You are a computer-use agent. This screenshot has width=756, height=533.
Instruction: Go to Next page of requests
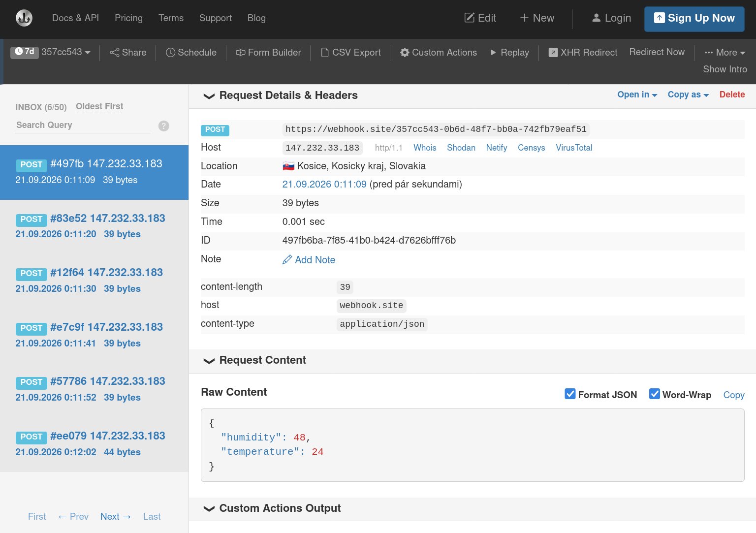coord(116,516)
